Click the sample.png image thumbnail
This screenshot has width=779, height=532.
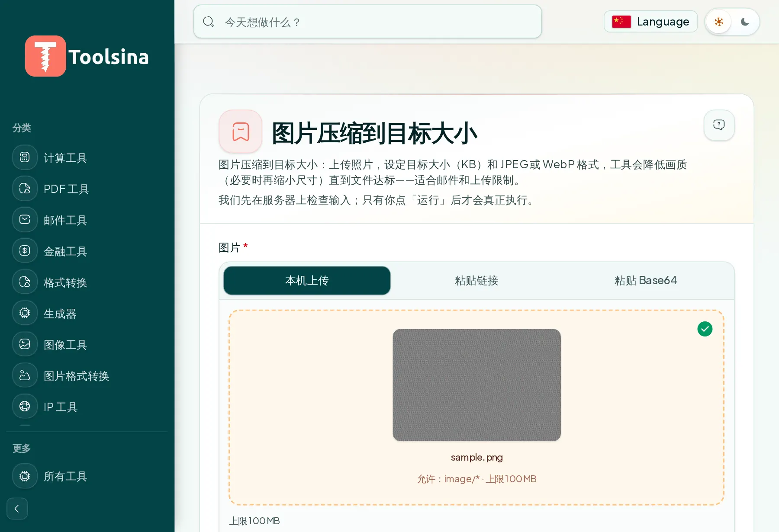pos(476,385)
